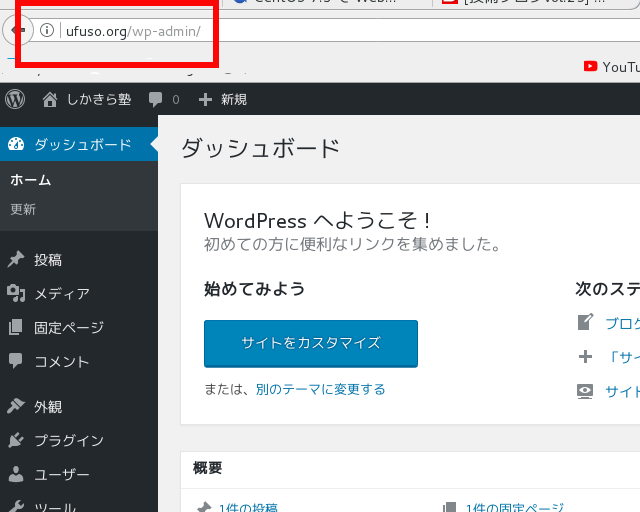This screenshot has width=640, height=512.
Task: Open the ユーザー users menu
Action: click(x=61, y=475)
